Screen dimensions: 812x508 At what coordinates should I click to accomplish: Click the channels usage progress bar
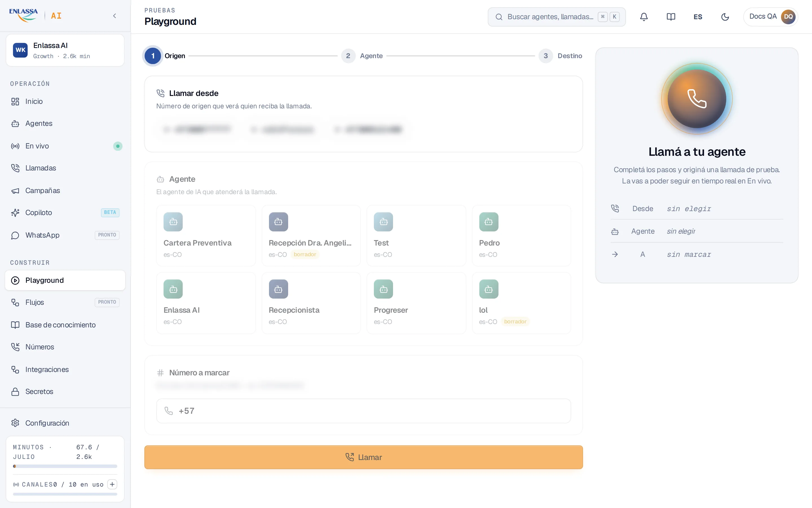pyautogui.click(x=65, y=494)
